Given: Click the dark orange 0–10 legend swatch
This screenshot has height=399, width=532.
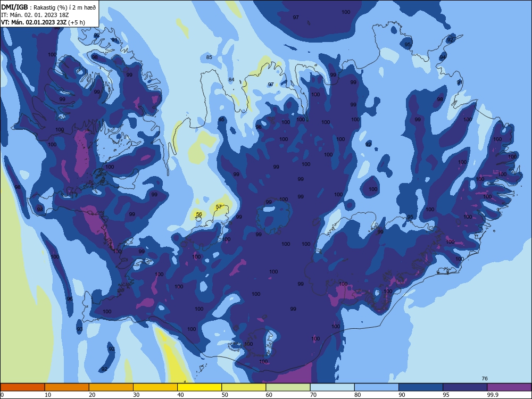Looking at the screenshot, I should coord(22,387).
